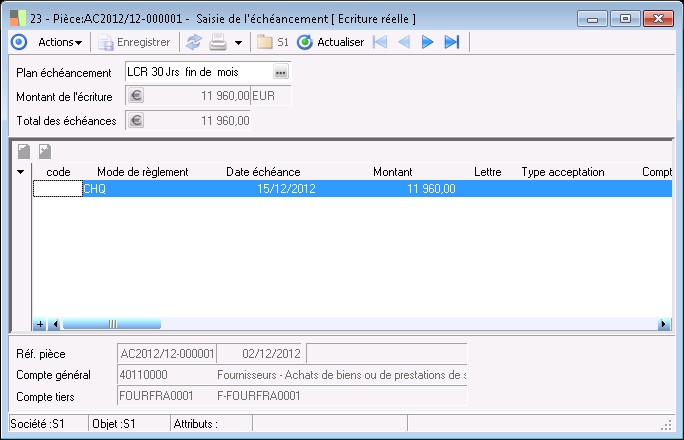
Task: Click the Total des échéances amount field
Action: (198, 120)
